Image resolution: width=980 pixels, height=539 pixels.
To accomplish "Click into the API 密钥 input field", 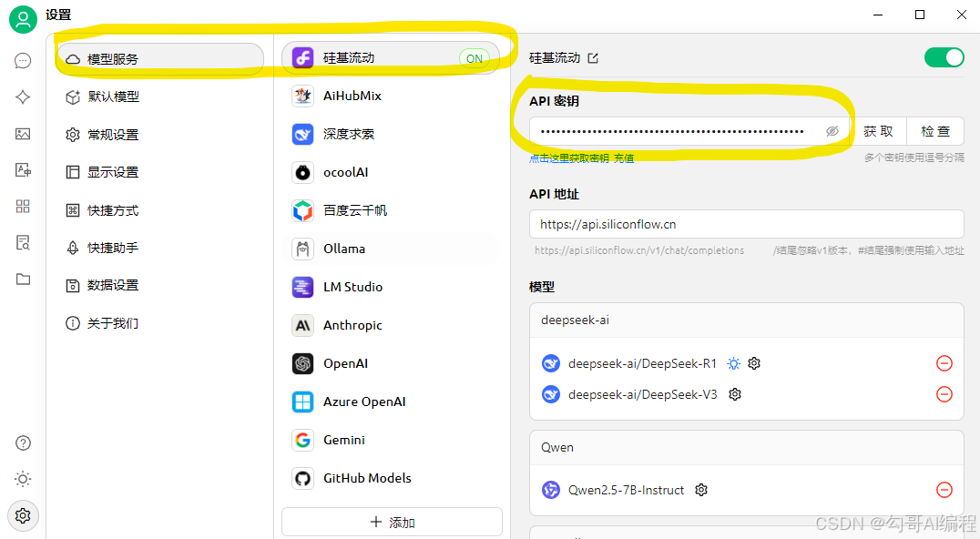I will click(690, 131).
